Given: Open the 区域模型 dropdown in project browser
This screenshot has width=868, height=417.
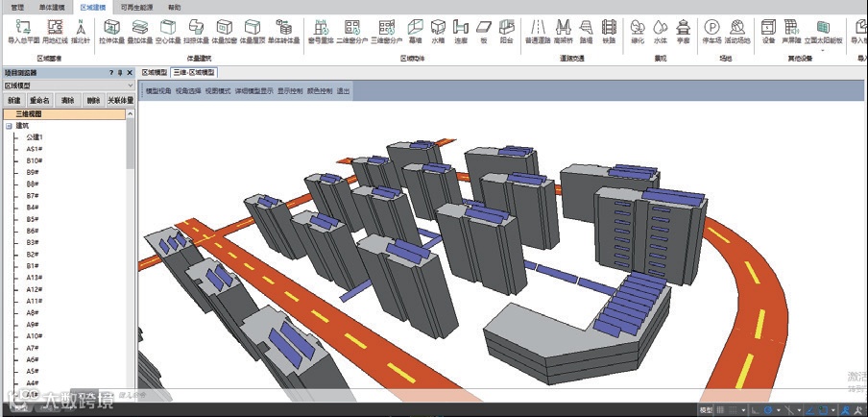Looking at the screenshot, I should pyautogui.click(x=130, y=86).
